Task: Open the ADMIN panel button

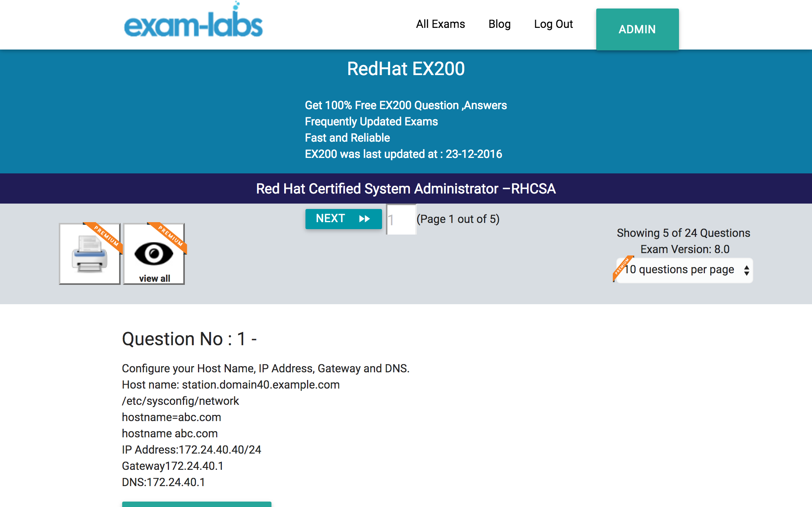Action: [x=637, y=29]
